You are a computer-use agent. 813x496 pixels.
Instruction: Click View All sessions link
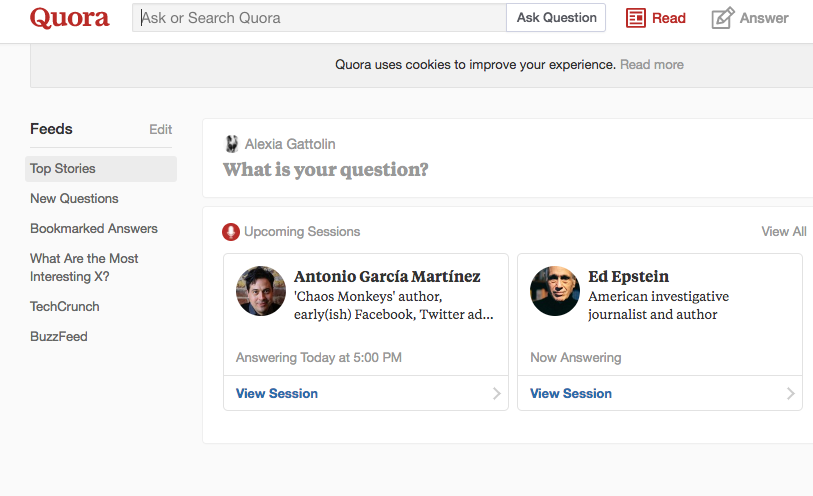click(x=783, y=232)
